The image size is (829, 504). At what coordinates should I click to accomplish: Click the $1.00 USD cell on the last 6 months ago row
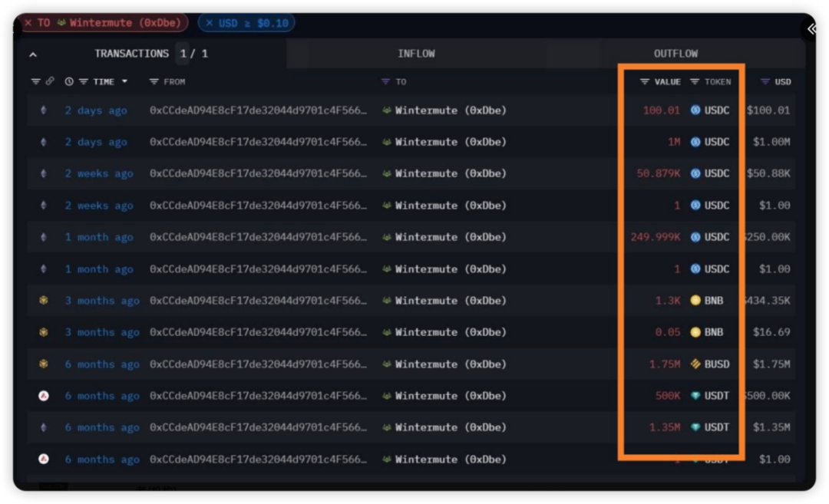[x=775, y=460]
